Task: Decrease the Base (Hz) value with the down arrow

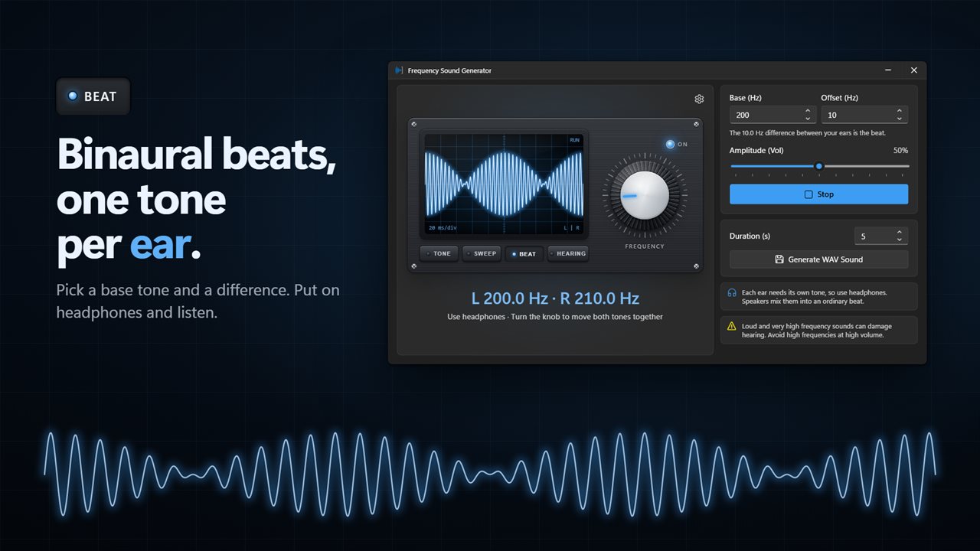Action: [808, 119]
